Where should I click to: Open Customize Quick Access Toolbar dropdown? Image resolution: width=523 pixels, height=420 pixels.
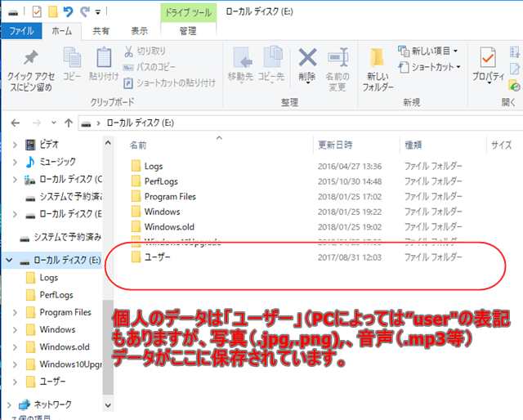98,13
